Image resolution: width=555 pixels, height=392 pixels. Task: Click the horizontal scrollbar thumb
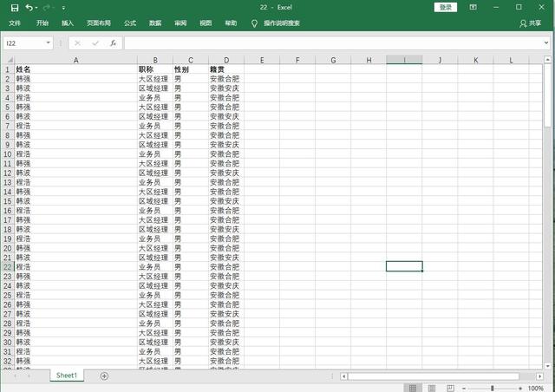click(x=434, y=376)
